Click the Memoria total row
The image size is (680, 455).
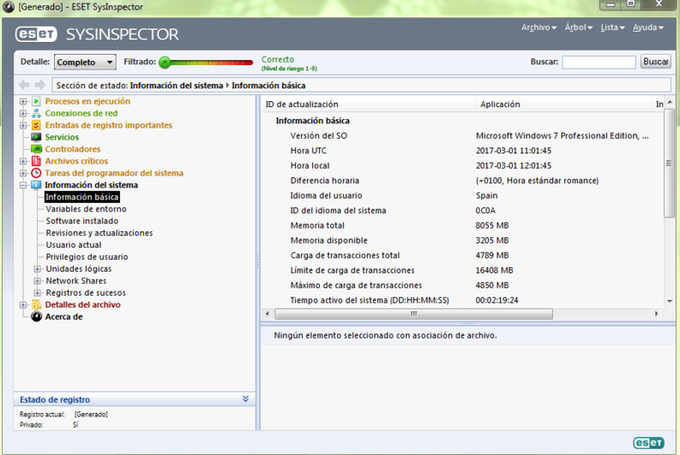pyautogui.click(x=462, y=226)
